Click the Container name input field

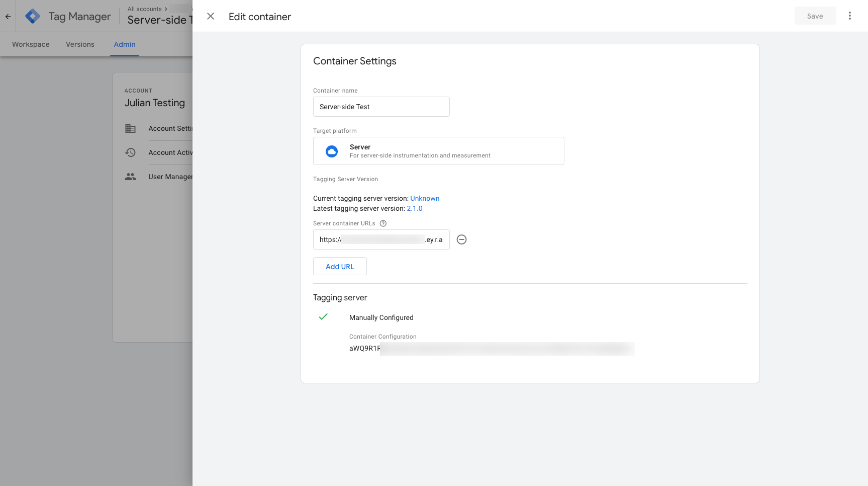[x=381, y=107]
